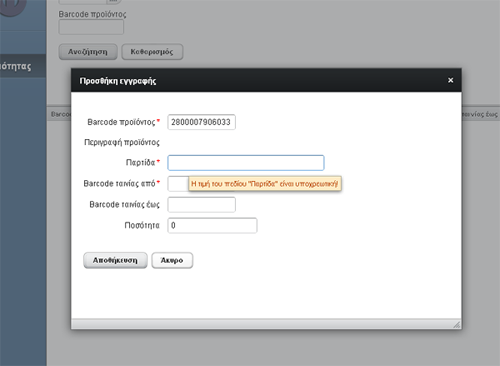This screenshot has width=500, height=366.
Task: Cancel the dialog with Άκυρο button
Action: point(172,260)
